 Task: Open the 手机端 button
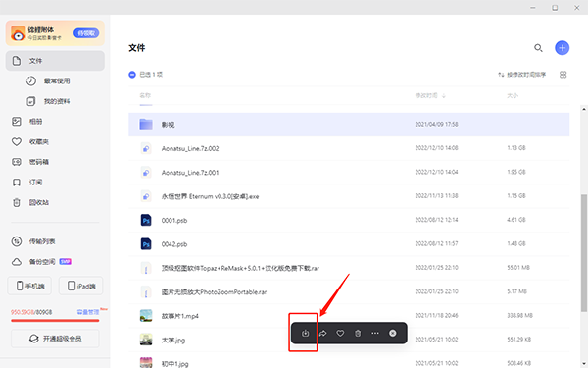[29, 287]
